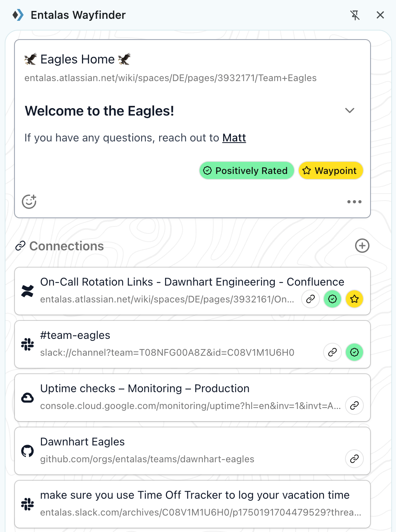Expand the Positively Rated badge details
The image size is (396, 532).
246,170
